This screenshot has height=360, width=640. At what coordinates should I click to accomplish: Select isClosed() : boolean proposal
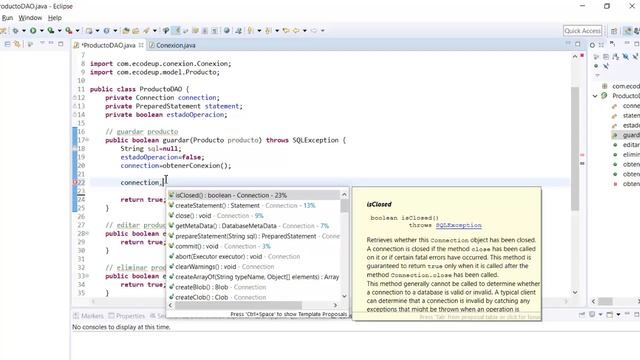pos(253,195)
